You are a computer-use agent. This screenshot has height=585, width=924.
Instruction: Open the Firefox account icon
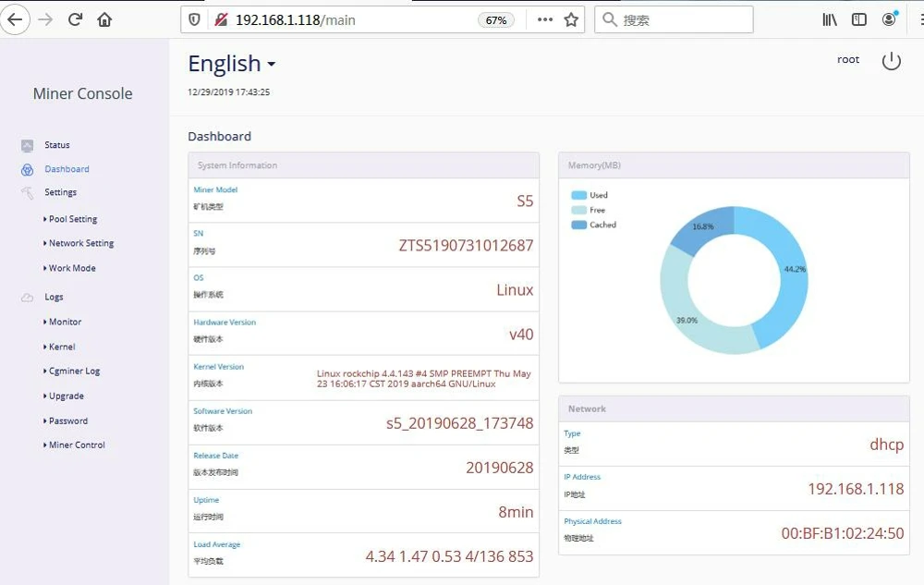[889, 19]
